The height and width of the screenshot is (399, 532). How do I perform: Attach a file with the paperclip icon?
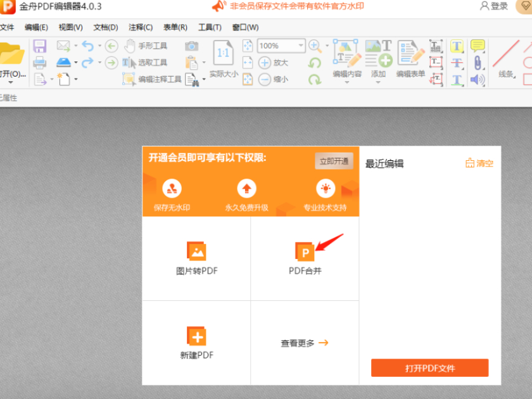(478, 63)
